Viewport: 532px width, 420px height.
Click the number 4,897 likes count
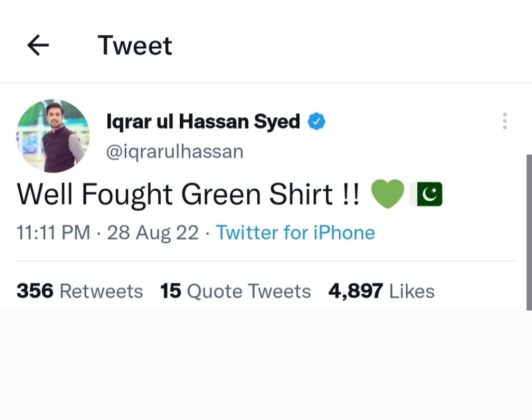click(355, 291)
